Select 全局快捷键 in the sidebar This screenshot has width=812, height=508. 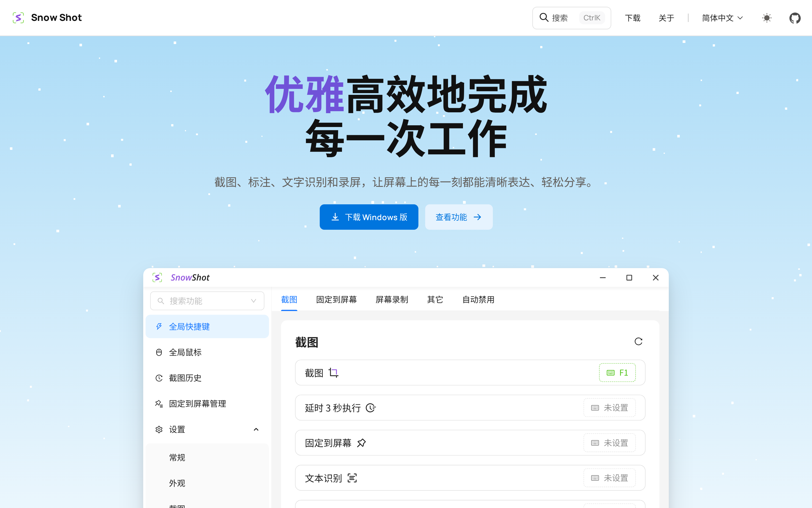207,327
